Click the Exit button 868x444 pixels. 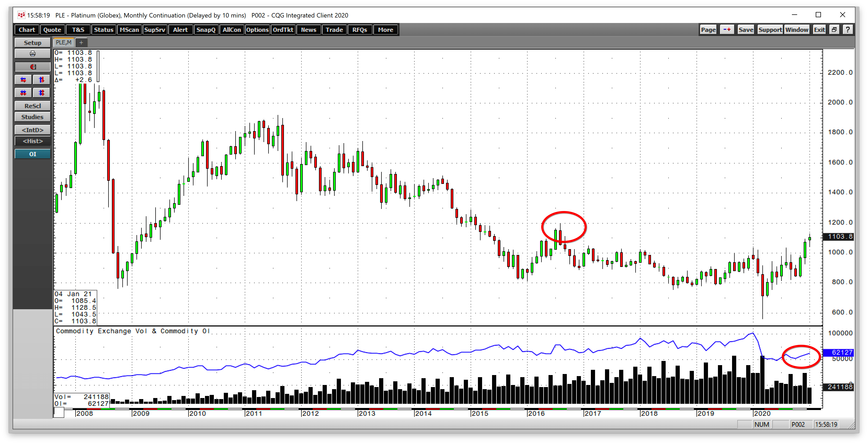point(819,30)
